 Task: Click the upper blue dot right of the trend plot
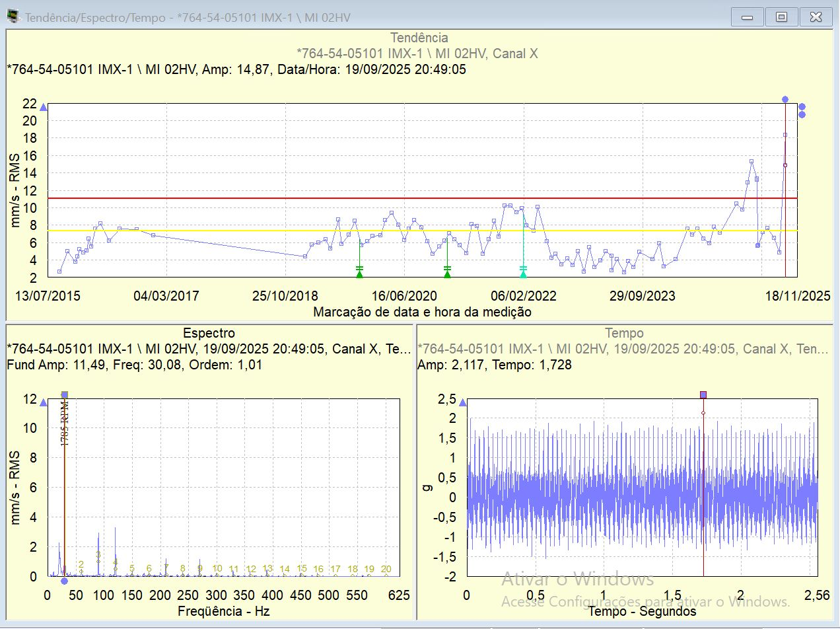click(802, 106)
